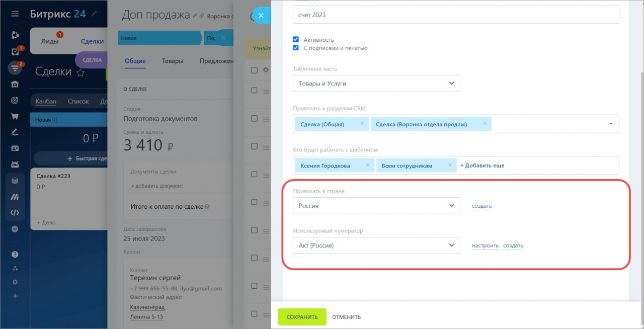Remove the Сделка (Общая) tag

362,124
